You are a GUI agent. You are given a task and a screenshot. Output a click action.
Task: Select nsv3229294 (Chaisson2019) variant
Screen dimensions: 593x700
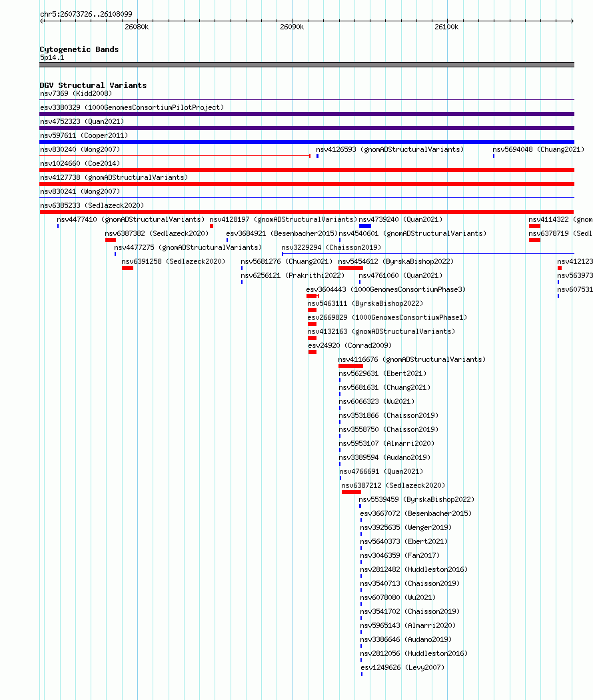click(x=331, y=248)
